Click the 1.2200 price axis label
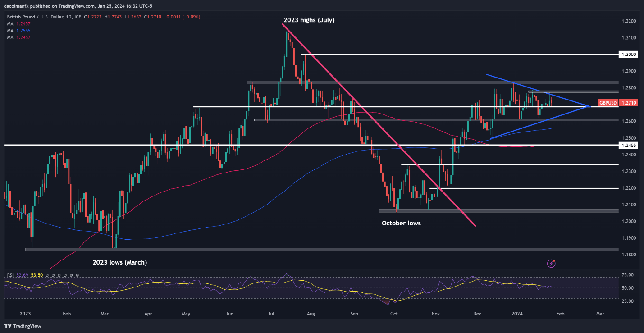The image size is (644, 333). pyautogui.click(x=628, y=188)
